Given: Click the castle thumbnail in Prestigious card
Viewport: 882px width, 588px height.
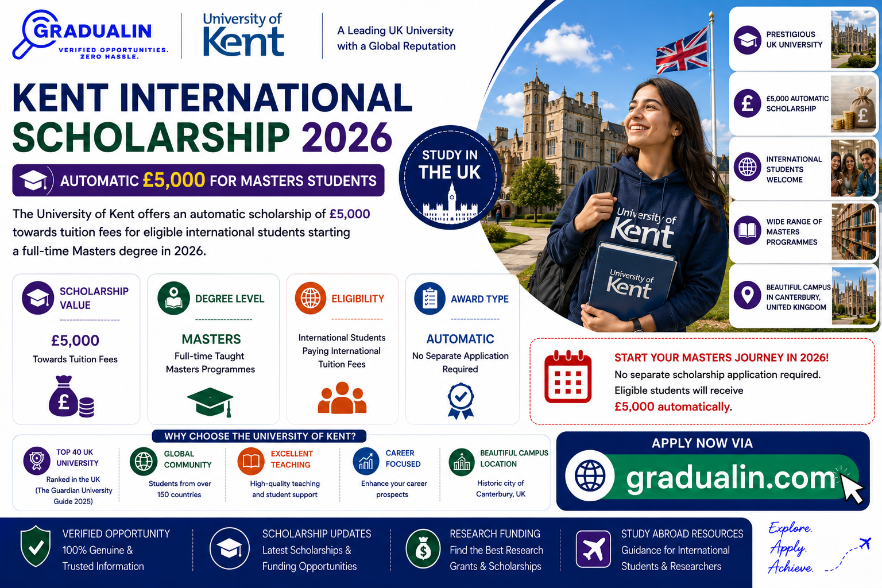Looking at the screenshot, I should pyautogui.click(x=854, y=40).
